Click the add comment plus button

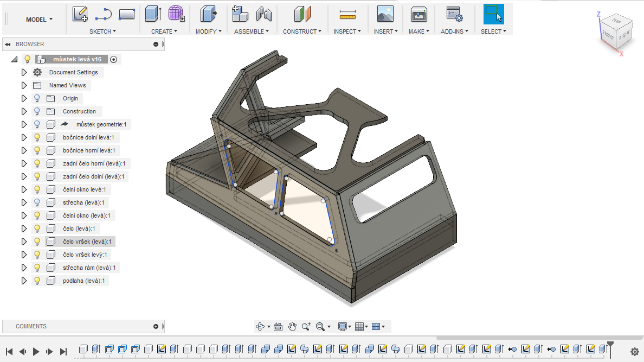point(156,326)
